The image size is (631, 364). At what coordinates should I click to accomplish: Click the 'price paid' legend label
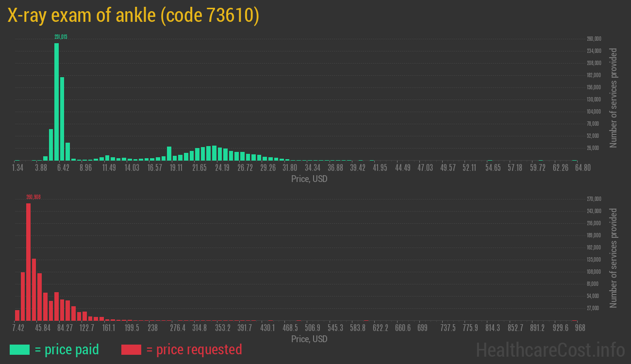(x=67, y=349)
